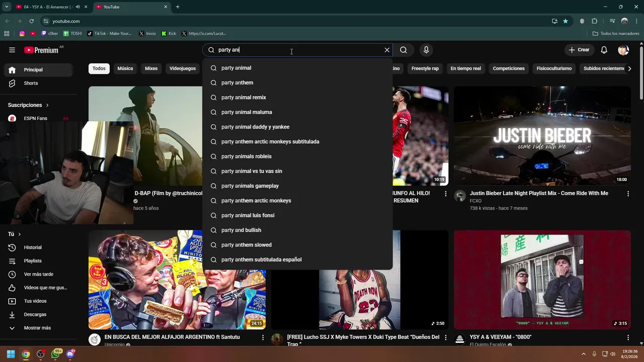Viewport: 644px width, 362px height.
Task: Open the El Quinto Escalón channel avatar
Action: 460,339
